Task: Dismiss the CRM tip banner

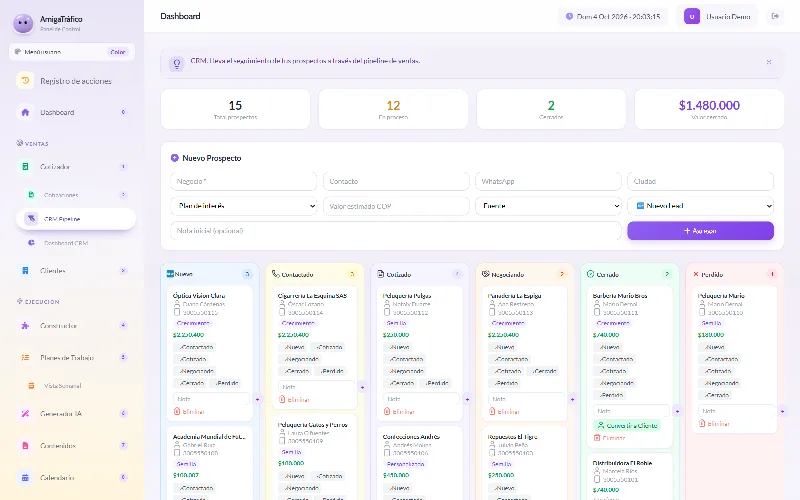Action: (x=768, y=62)
